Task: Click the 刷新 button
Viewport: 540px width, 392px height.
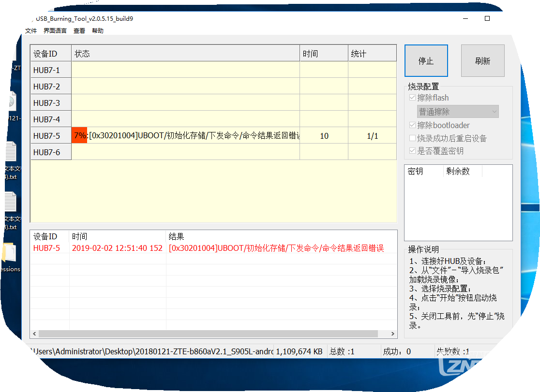Action: click(482, 60)
